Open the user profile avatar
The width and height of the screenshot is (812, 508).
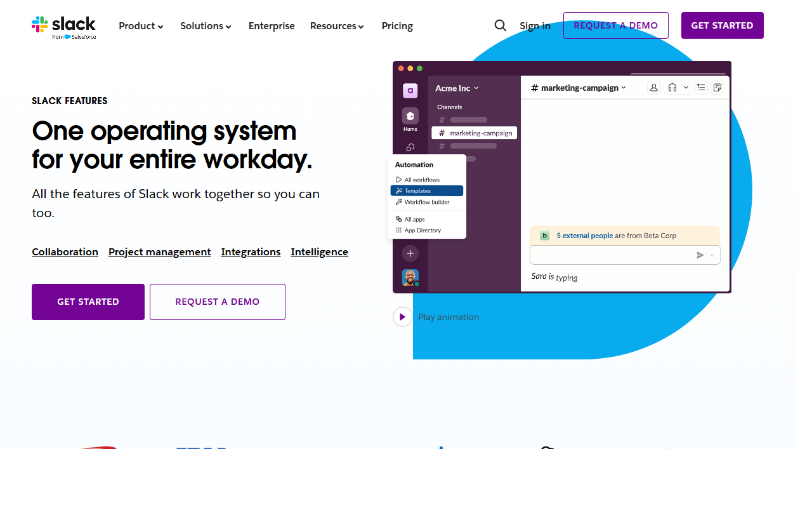click(410, 277)
